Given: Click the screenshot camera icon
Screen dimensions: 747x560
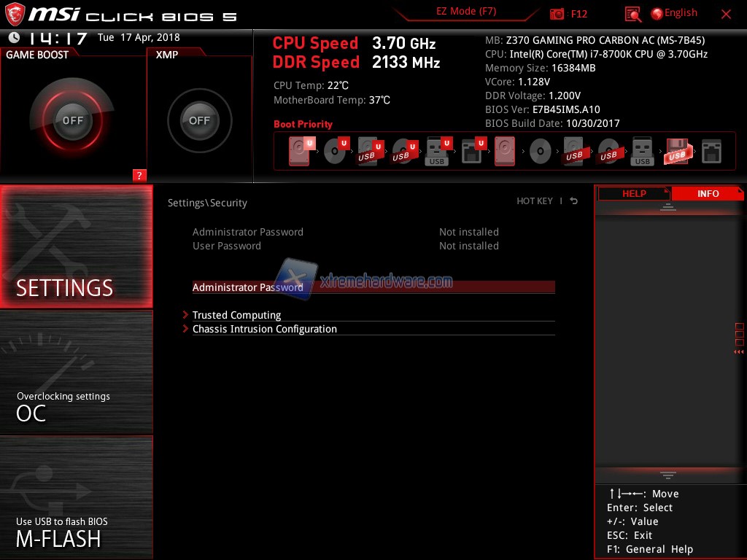Looking at the screenshot, I should [557, 14].
